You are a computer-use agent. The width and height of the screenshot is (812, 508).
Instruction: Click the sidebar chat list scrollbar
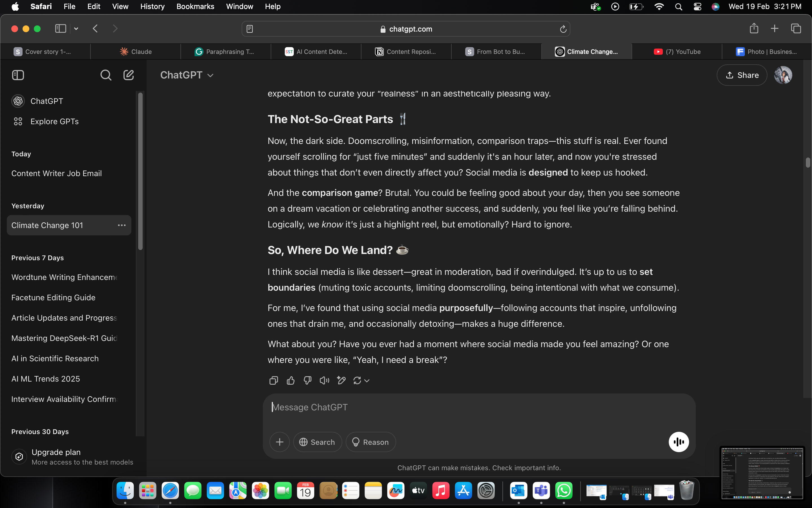coord(140,171)
